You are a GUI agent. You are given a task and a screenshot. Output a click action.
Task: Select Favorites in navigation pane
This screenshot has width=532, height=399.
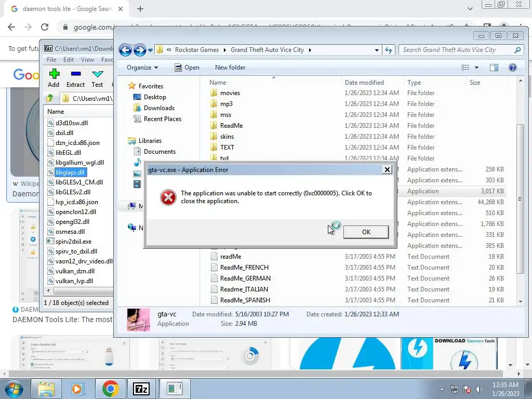click(146, 86)
